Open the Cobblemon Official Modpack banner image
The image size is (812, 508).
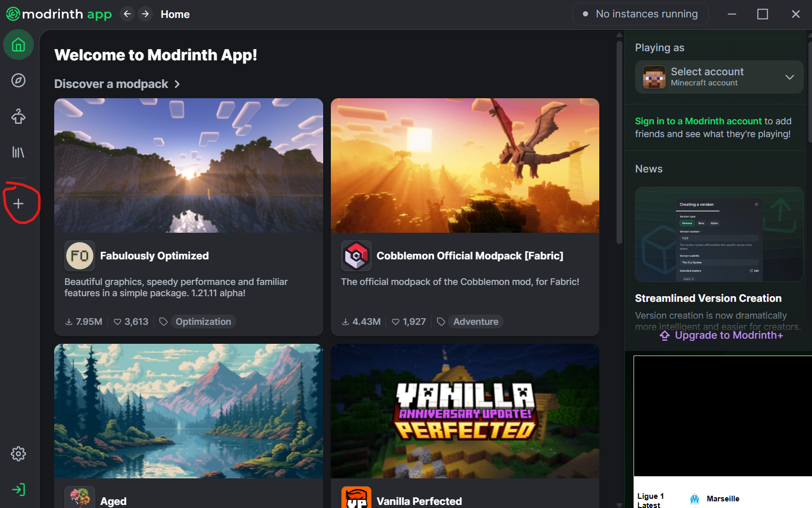pyautogui.click(x=465, y=165)
